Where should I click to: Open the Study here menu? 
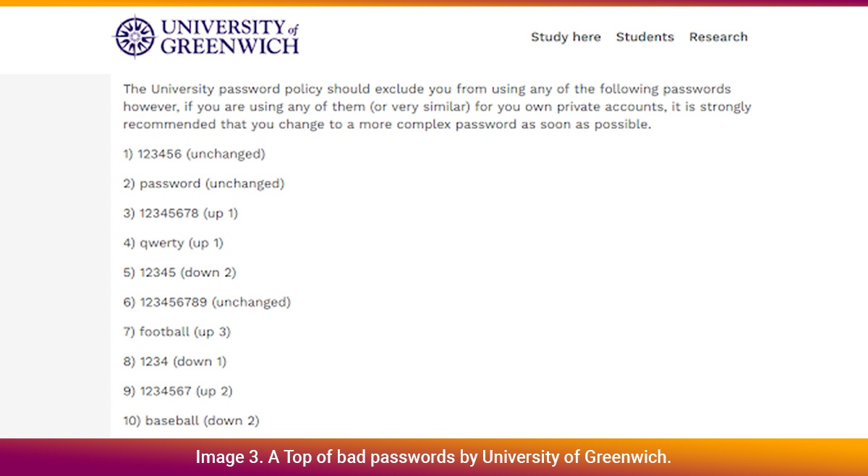(566, 37)
